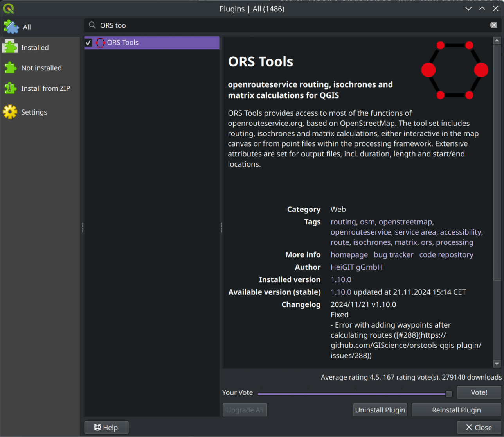The image size is (504, 437).
Task: Click the Your Vote rating slider
Action: 355,394
